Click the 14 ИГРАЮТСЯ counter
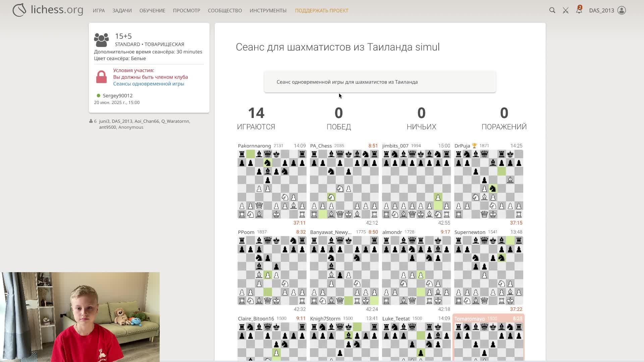Image resolution: width=644 pixels, height=362 pixels. point(256,119)
